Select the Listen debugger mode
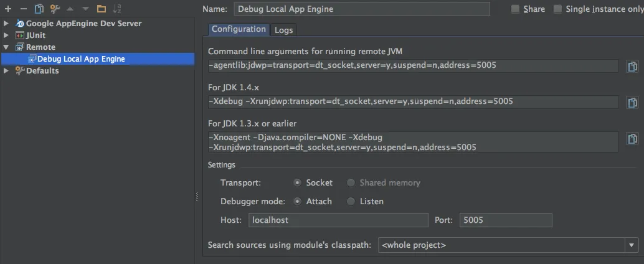 351,201
